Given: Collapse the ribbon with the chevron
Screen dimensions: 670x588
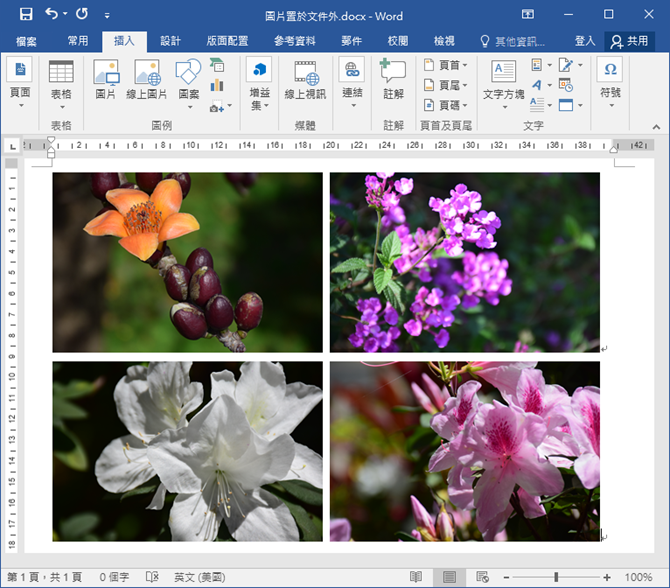Looking at the screenshot, I should click(656, 126).
